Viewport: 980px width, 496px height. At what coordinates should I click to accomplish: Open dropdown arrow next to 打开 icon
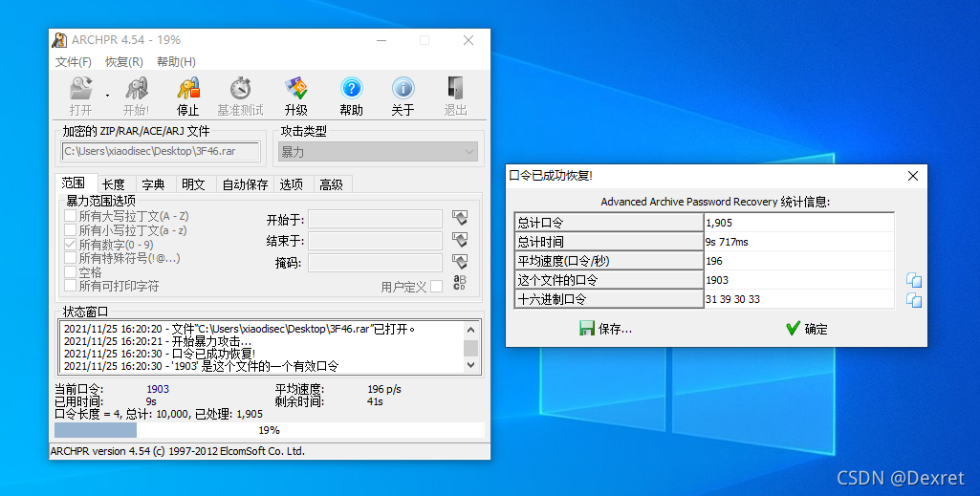[107, 95]
